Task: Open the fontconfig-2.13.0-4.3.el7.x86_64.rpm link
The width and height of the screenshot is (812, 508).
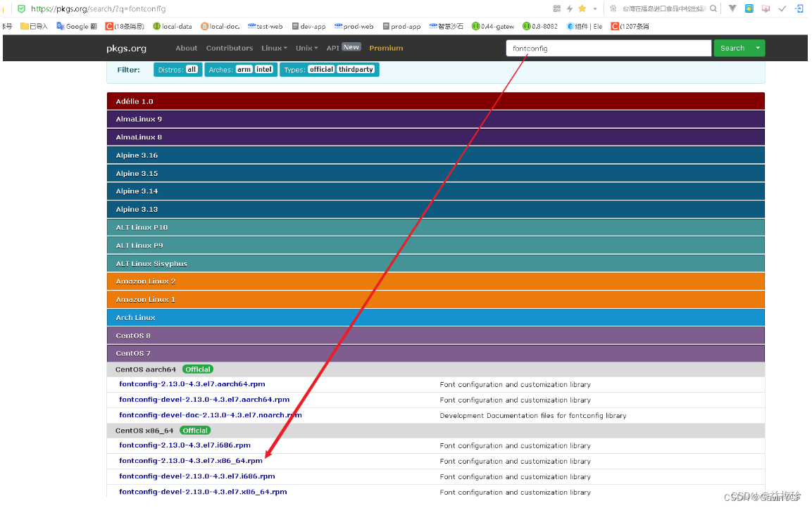Action: [190, 460]
